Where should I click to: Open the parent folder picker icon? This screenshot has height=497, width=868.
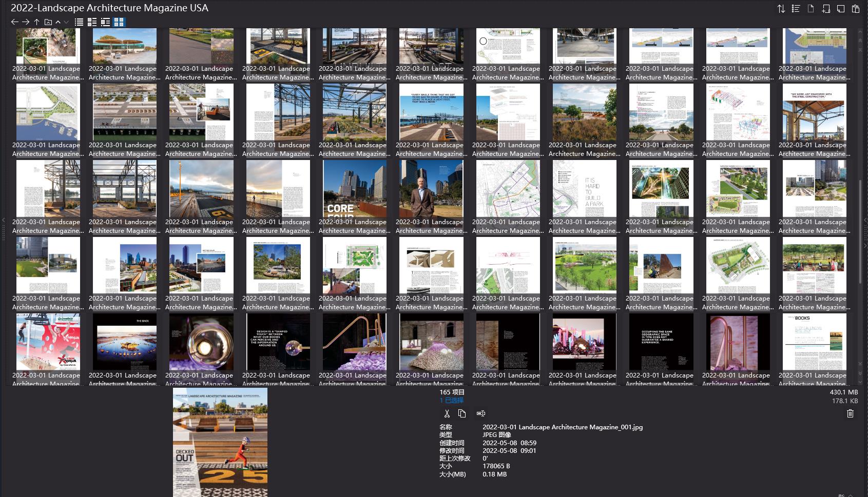48,22
